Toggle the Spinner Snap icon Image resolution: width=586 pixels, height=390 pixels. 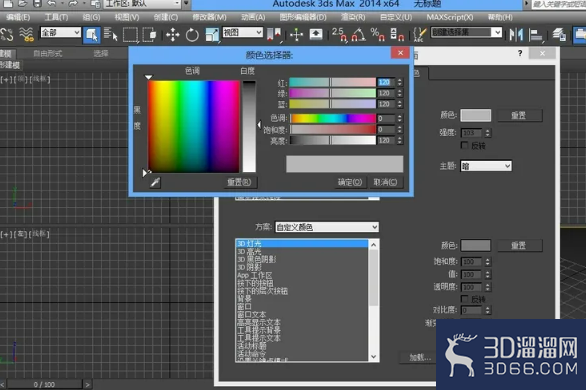[x=397, y=34]
